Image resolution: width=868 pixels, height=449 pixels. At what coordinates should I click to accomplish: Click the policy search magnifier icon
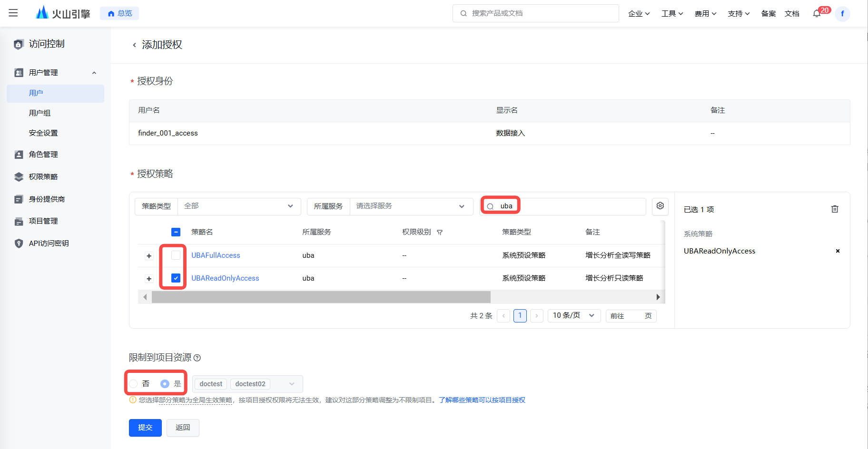[490, 206]
